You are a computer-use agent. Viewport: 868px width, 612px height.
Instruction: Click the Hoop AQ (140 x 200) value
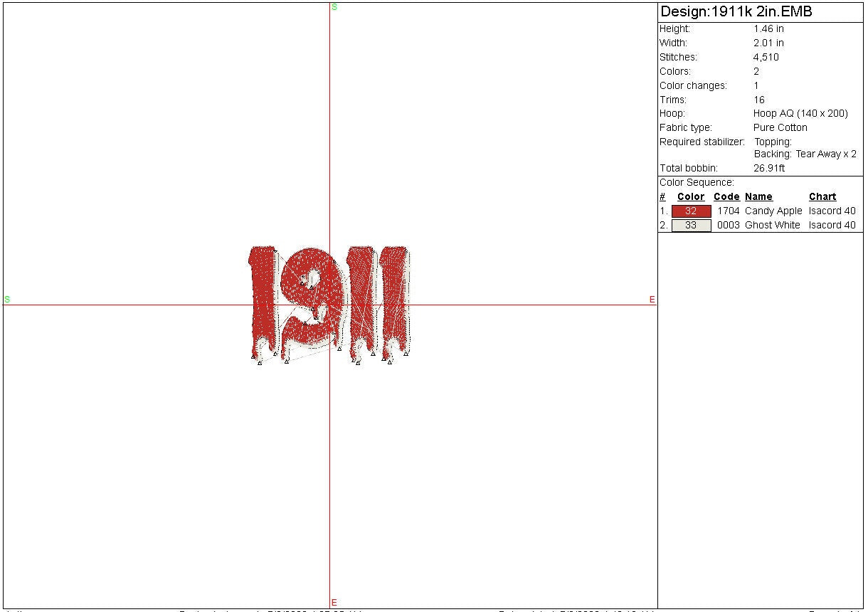[x=800, y=114]
